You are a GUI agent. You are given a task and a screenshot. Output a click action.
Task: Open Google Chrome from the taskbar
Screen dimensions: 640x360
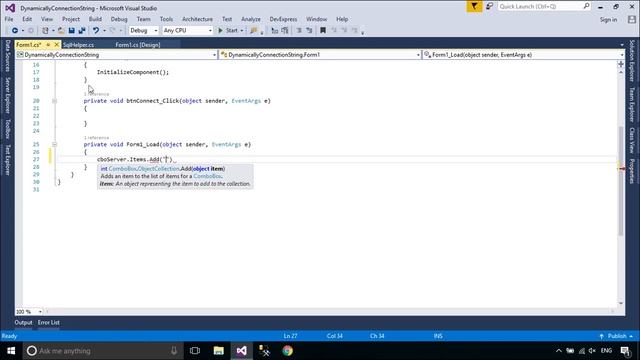pyautogui.click(x=287, y=351)
